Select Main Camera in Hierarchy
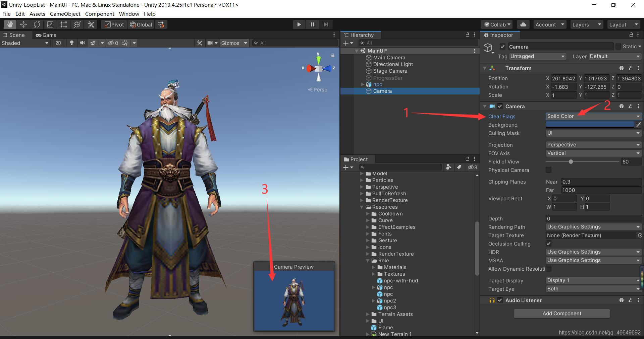 coord(389,58)
